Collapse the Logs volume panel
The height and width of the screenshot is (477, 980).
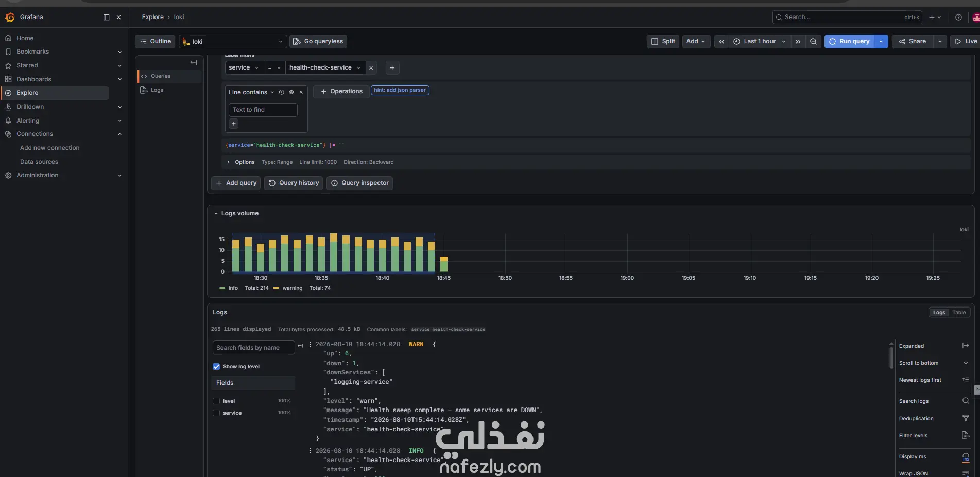click(x=216, y=213)
